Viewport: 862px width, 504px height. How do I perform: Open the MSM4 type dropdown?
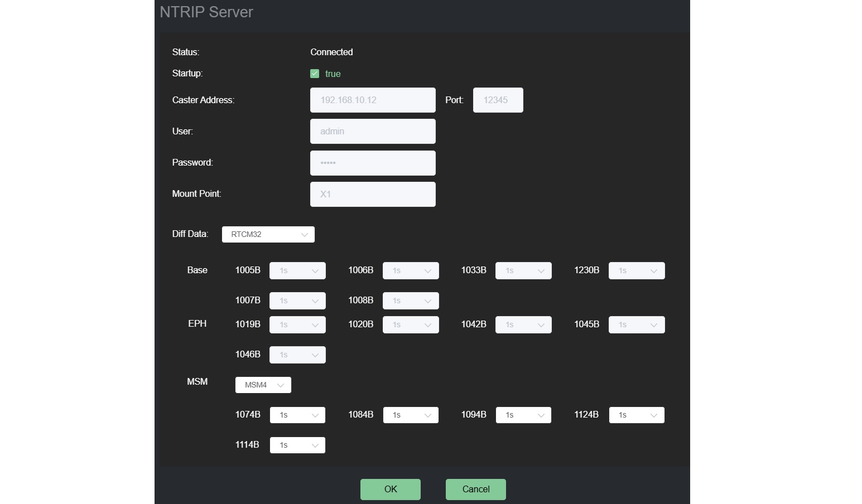[x=263, y=385]
